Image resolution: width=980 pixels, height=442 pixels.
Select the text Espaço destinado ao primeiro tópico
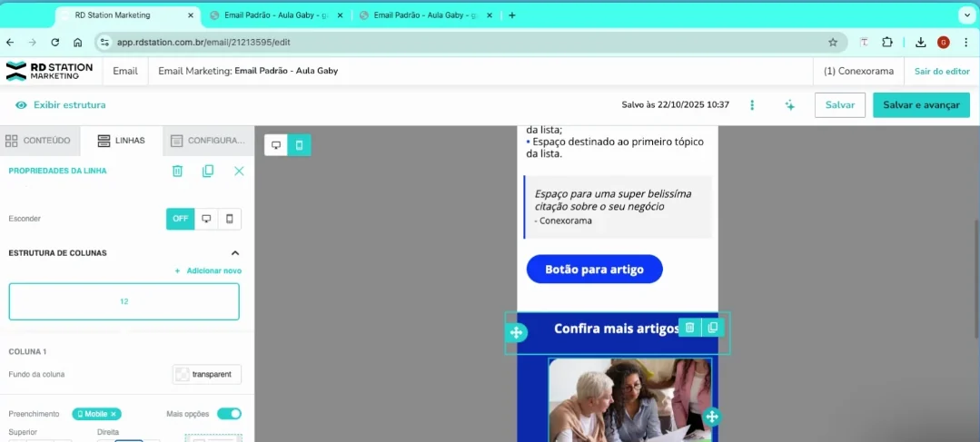click(615, 147)
